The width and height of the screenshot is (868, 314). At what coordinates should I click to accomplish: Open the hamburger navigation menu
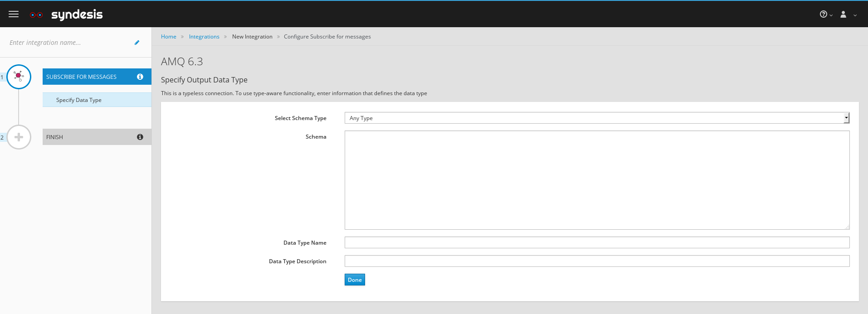coord(14,14)
